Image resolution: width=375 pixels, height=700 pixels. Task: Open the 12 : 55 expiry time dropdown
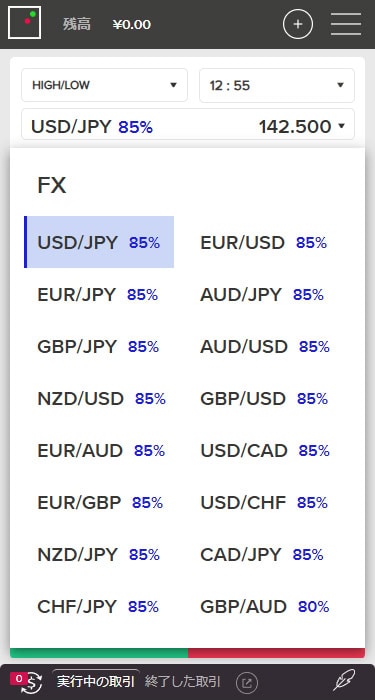pos(277,85)
